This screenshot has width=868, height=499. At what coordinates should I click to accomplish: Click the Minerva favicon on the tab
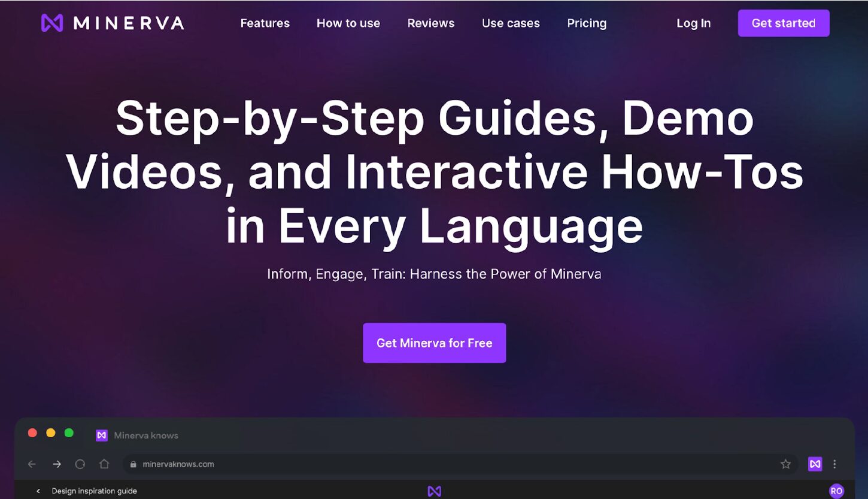click(x=101, y=436)
